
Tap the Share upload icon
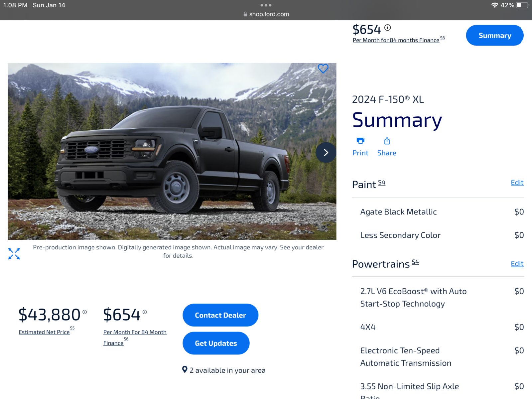pos(387,141)
